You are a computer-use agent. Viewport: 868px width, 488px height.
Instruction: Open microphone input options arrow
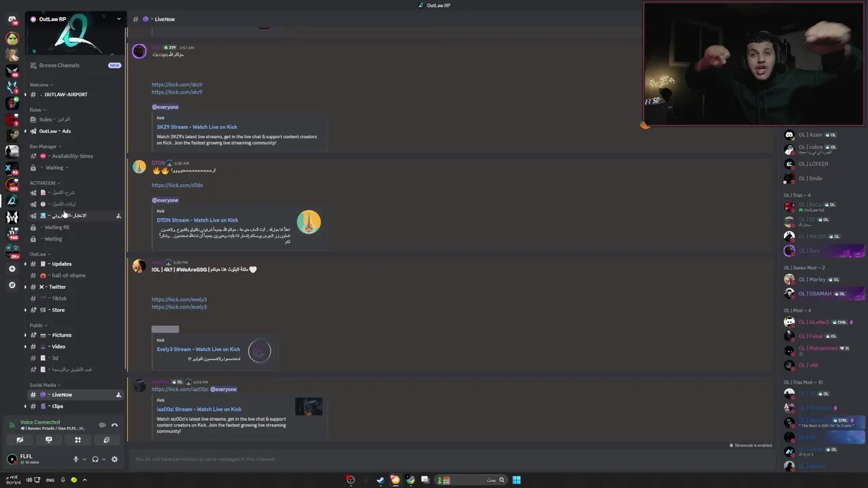coord(84,459)
